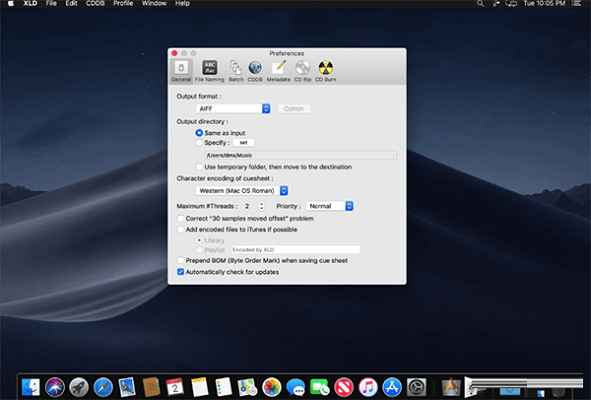Open the Apple menu
The image size is (591, 400).
(x=11, y=3)
